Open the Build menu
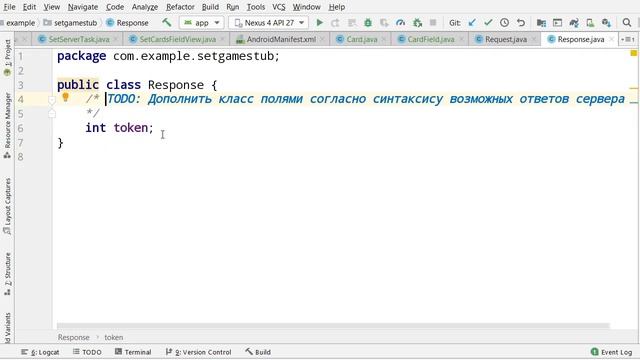The width and height of the screenshot is (640, 360). [x=210, y=7]
